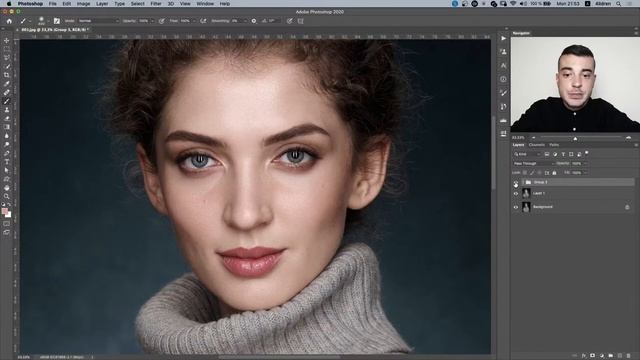Screen dimensions: 640x360
Task: Open the layer Fill dropdown
Action: tap(585, 173)
